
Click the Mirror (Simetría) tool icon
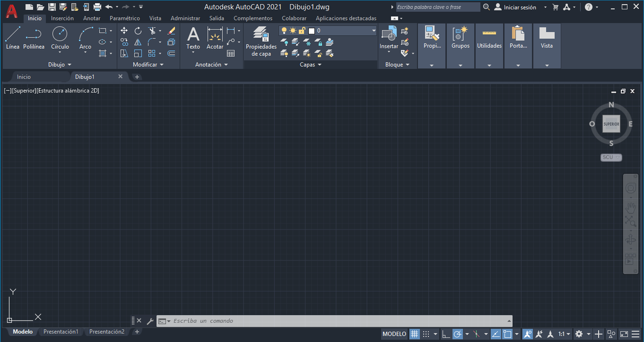(138, 42)
